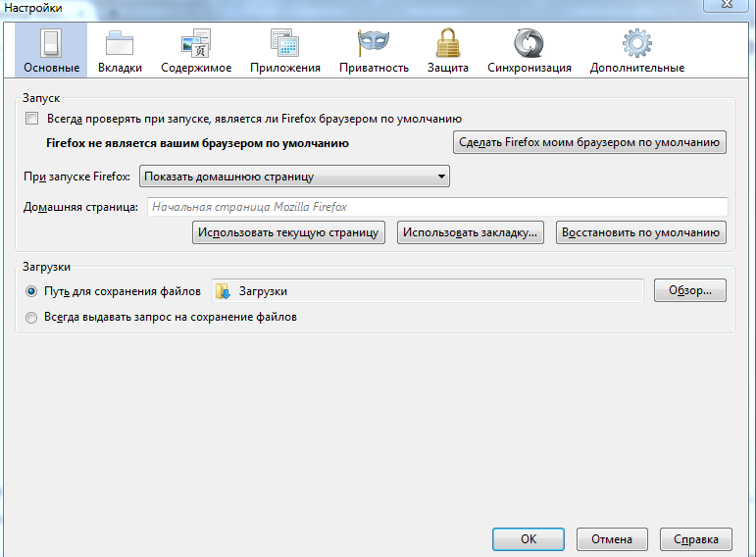
Task: Open the Приложения panel icon
Action: click(285, 44)
